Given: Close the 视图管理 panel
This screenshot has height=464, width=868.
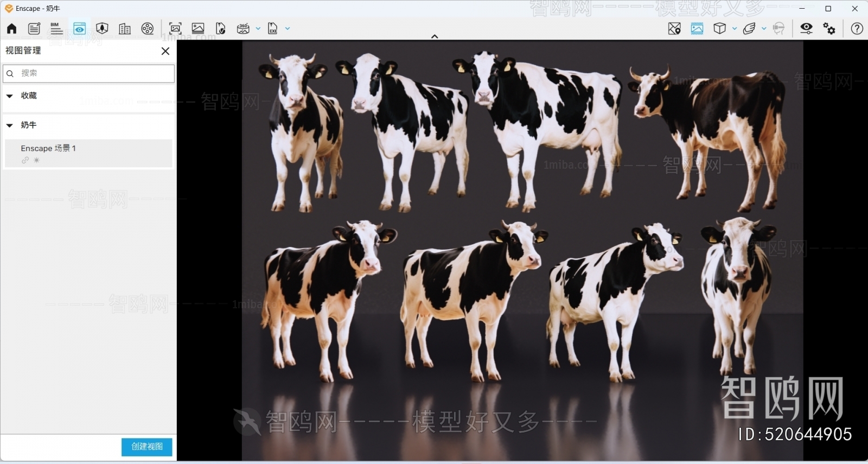Looking at the screenshot, I should tap(165, 51).
